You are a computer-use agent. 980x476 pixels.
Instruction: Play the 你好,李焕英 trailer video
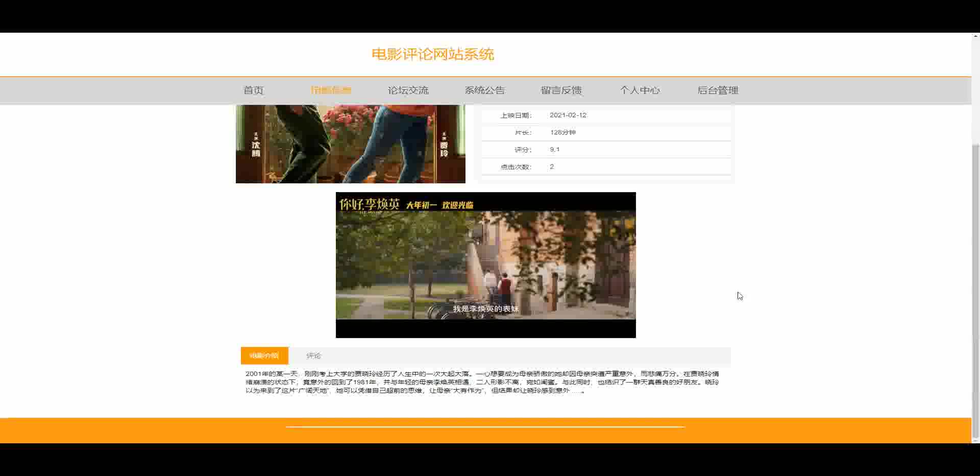pyautogui.click(x=485, y=265)
